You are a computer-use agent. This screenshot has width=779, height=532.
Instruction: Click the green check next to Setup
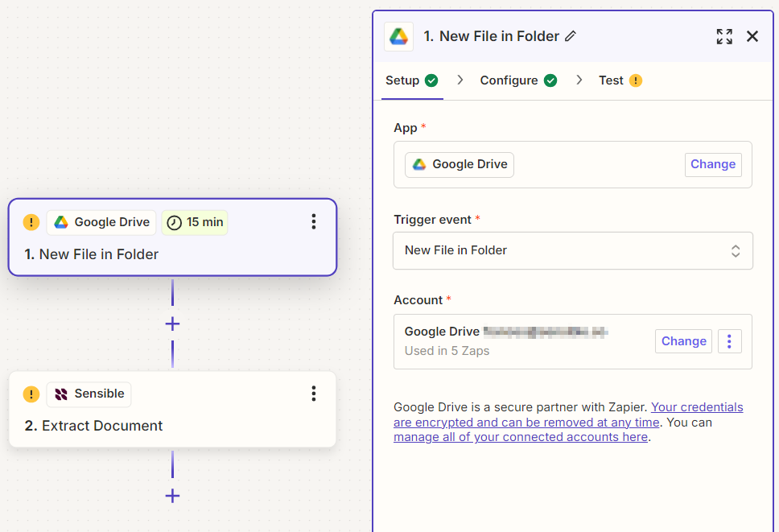coord(431,80)
